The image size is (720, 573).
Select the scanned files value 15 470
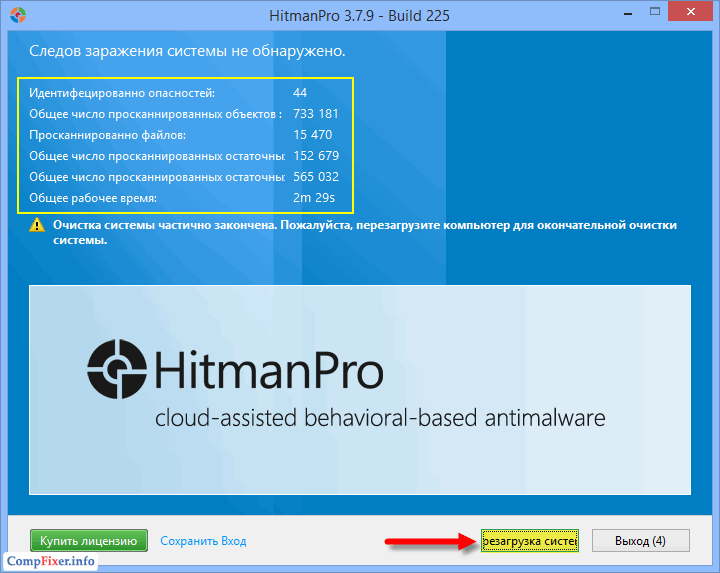pyautogui.click(x=313, y=135)
